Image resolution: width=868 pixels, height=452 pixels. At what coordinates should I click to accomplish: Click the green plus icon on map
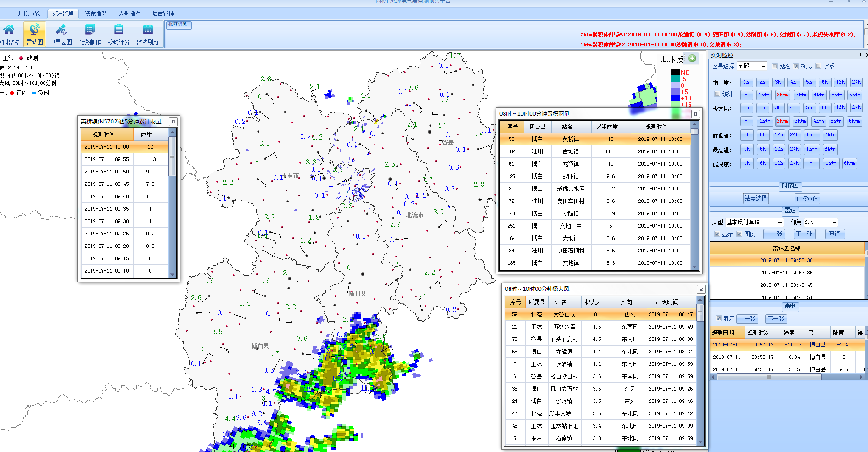point(692,58)
